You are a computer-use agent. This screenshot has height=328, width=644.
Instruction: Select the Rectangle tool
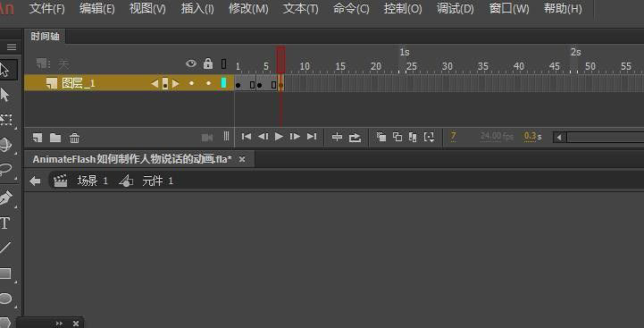click(5, 273)
